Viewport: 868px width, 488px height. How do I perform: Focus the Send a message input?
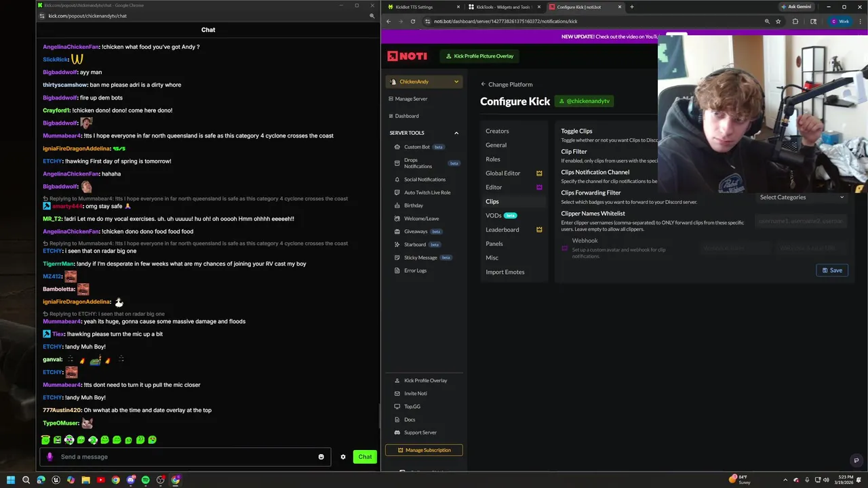tap(185, 457)
